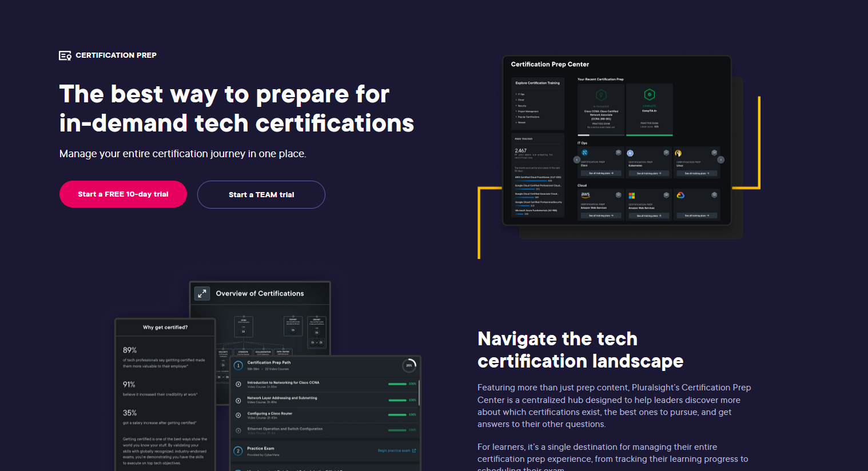Click the 'Certification Prep Path' title
Screen dimensions: 868x471
tap(269, 362)
